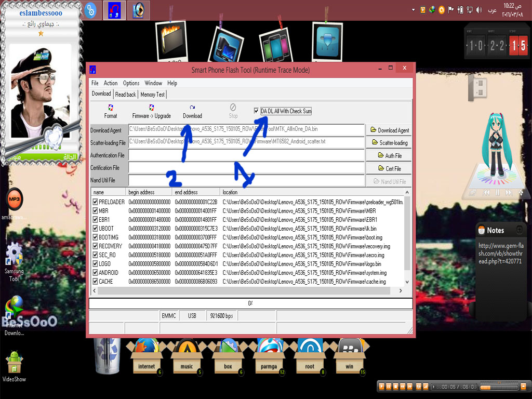The image size is (532, 399).
Task: Click the Auth File button
Action: (x=389, y=155)
